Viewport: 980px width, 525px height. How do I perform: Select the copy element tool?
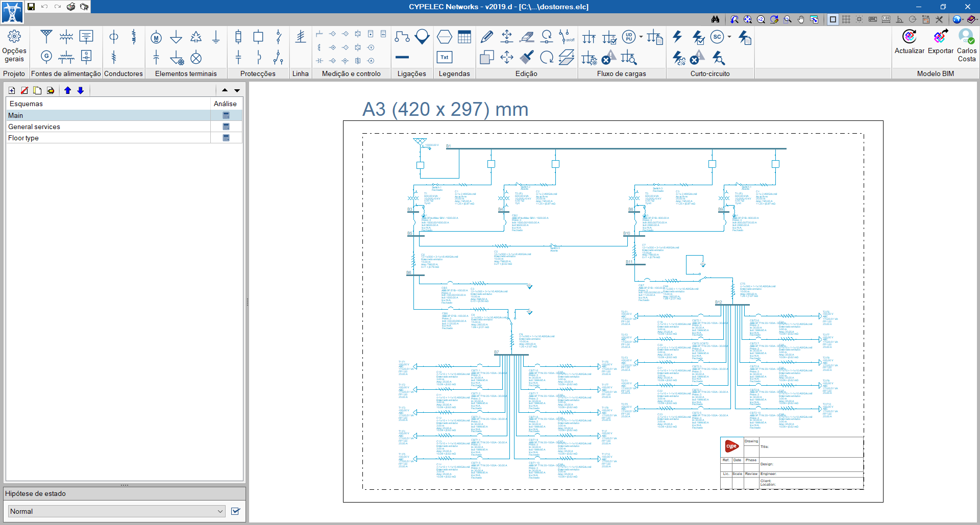[x=487, y=57]
